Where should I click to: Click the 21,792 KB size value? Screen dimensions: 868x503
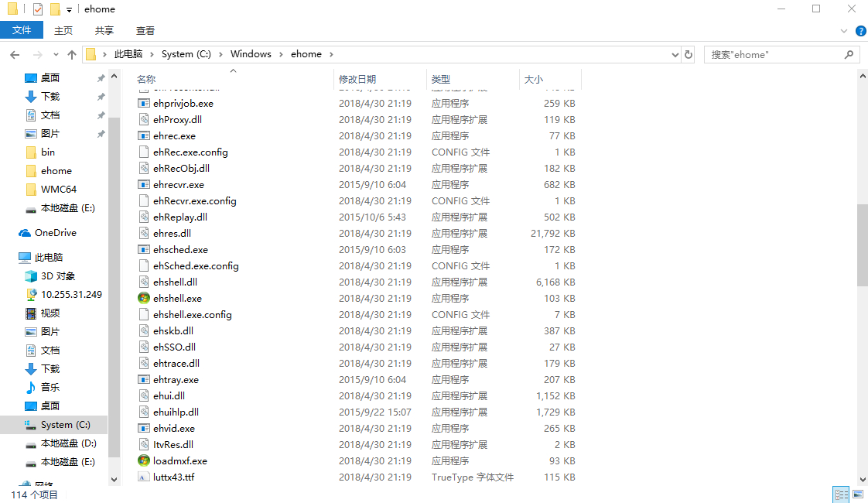click(553, 233)
